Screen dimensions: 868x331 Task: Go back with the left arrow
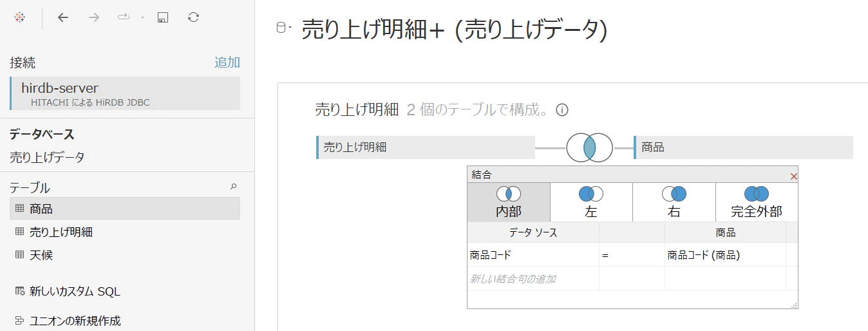(x=62, y=17)
